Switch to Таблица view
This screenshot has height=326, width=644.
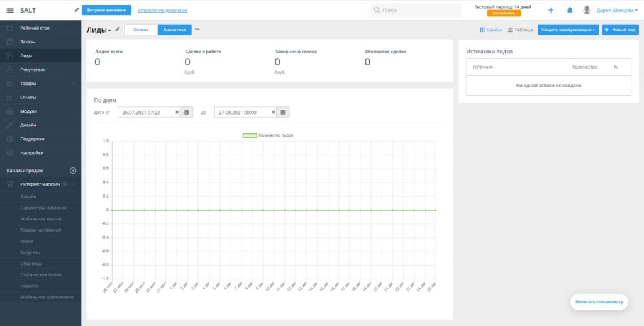[520, 30]
